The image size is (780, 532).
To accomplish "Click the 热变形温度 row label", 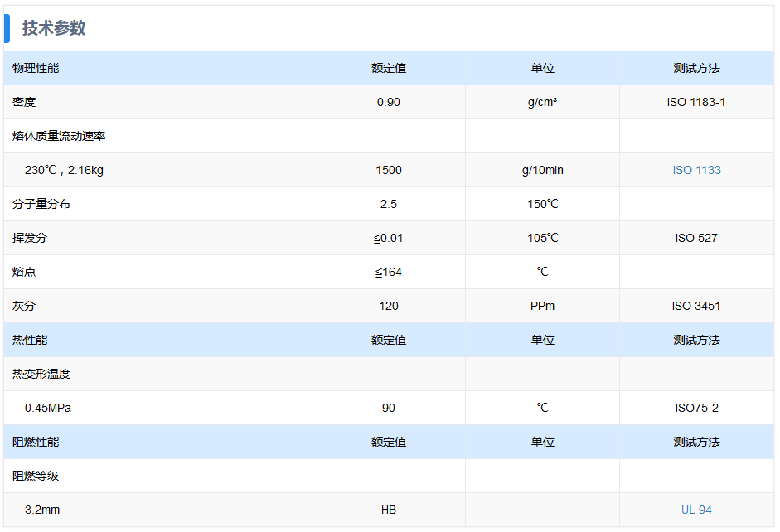I will pos(41,374).
